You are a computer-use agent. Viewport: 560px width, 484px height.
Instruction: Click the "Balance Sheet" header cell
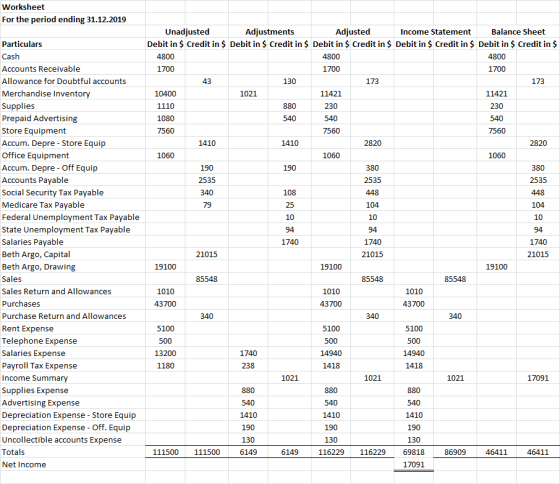pyautogui.click(x=518, y=32)
